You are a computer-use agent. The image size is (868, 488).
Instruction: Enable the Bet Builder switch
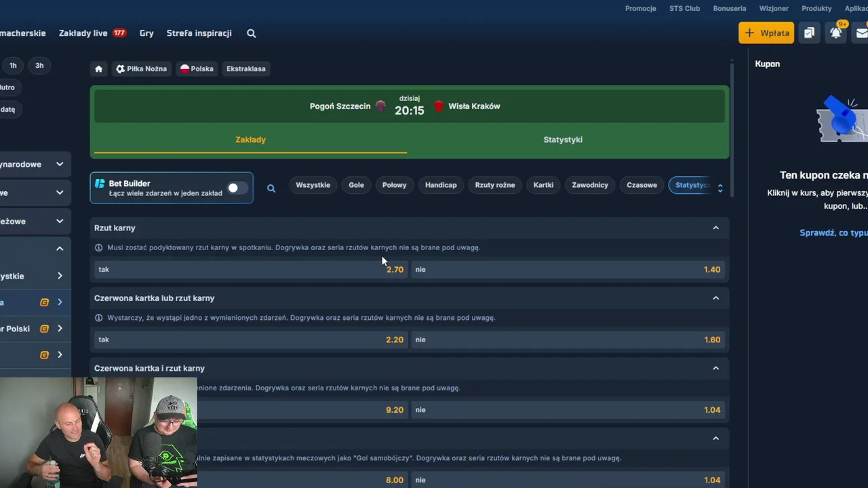(237, 188)
